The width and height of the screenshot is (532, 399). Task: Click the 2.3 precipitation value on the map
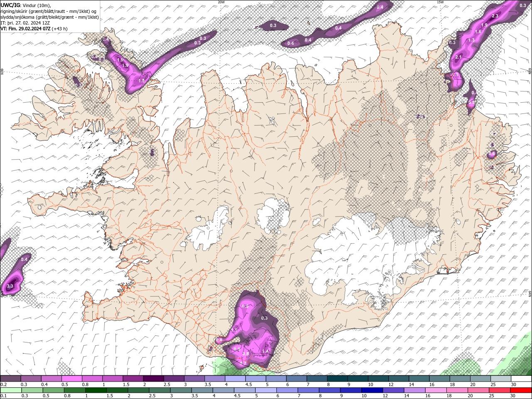pos(495,16)
